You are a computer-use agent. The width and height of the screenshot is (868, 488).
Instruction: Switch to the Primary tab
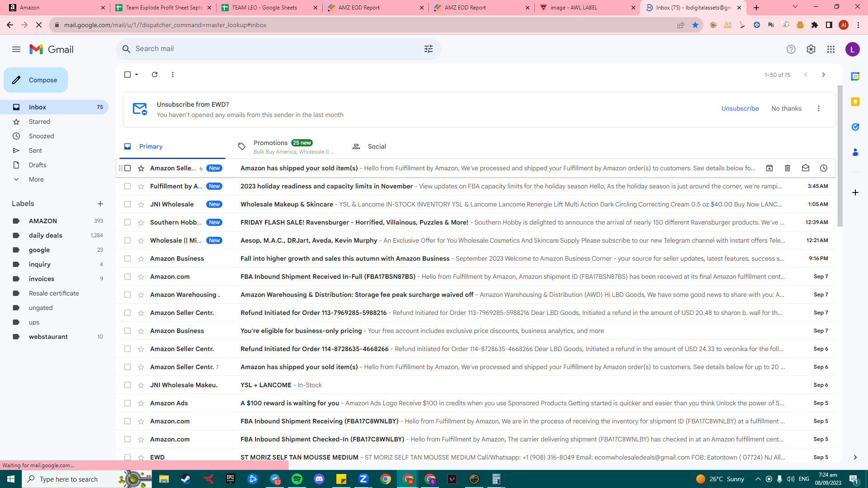tap(172, 146)
